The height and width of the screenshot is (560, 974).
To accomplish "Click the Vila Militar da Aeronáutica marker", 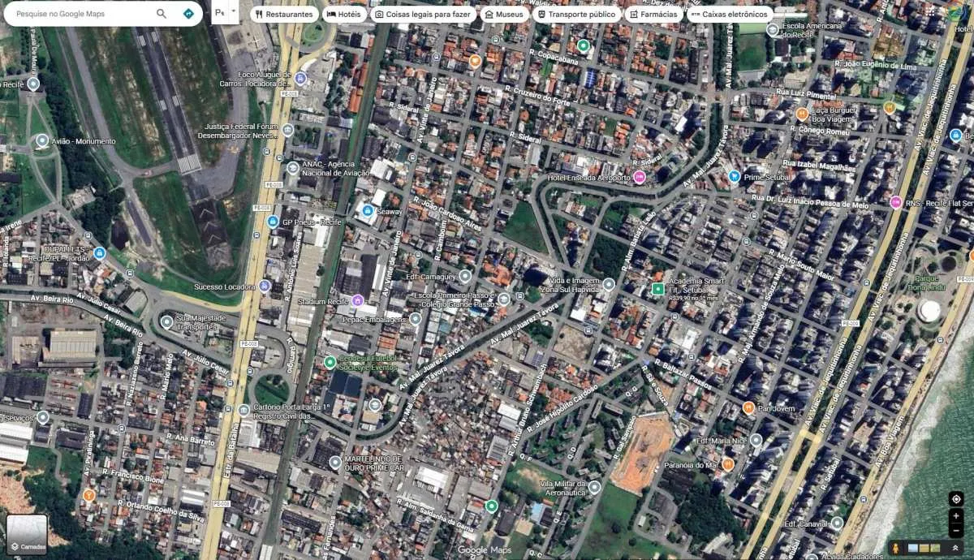I will (x=594, y=487).
